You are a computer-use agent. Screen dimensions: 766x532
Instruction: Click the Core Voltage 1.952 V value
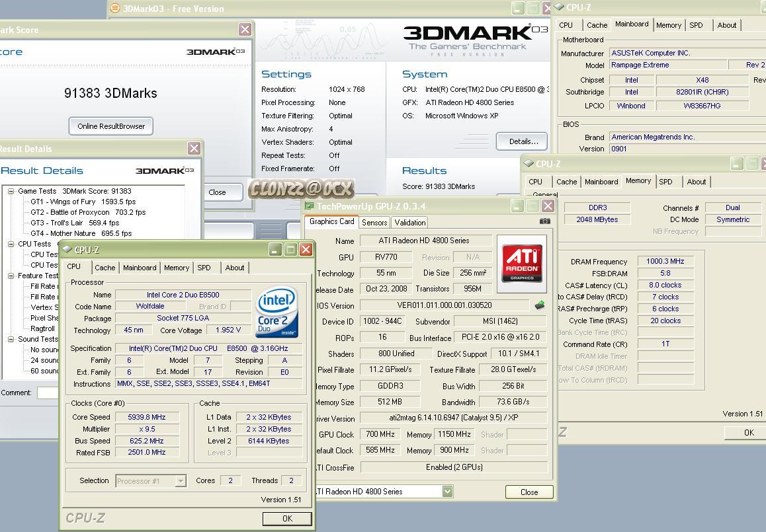pyautogui.click(x=228, y=330)
